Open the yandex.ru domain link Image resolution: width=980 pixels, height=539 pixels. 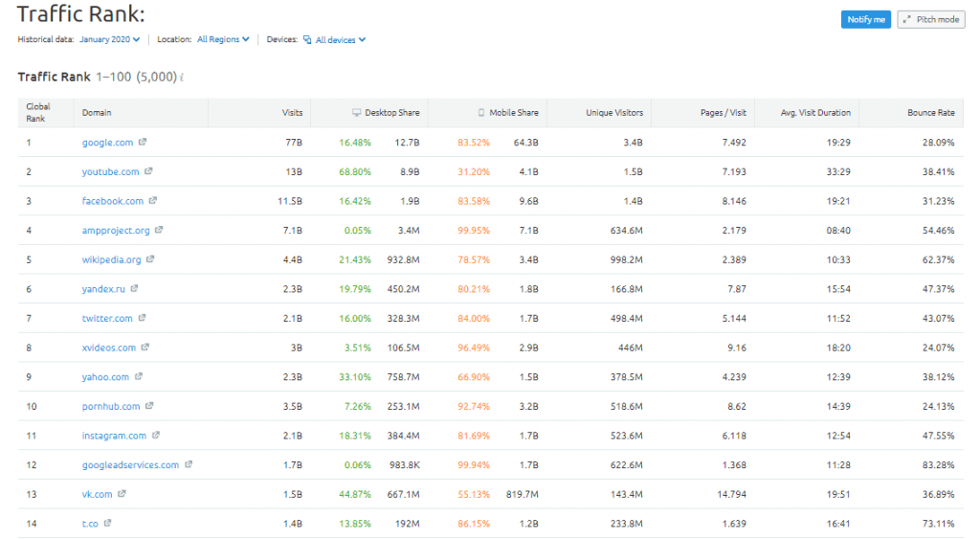pyautogui.click(x=103, y=289)
